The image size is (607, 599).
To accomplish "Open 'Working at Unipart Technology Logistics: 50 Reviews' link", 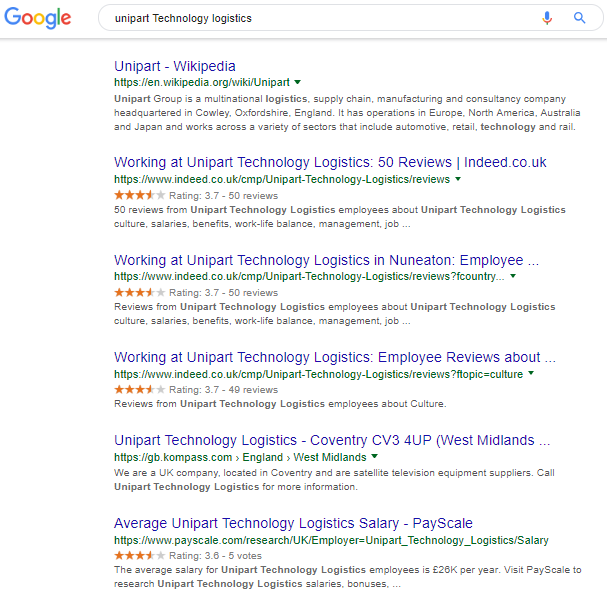I will (x=330, y=162).
